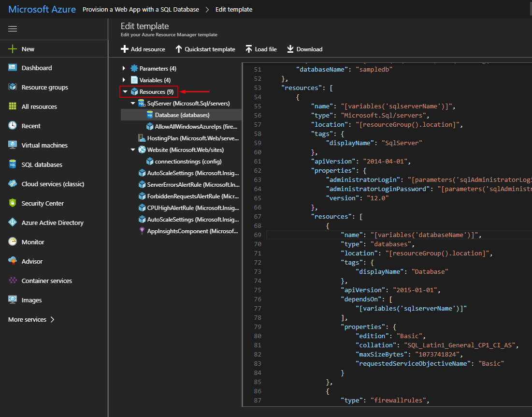Click line 69 in the code editor
The image size is (532, 417).
coord(399,235)
